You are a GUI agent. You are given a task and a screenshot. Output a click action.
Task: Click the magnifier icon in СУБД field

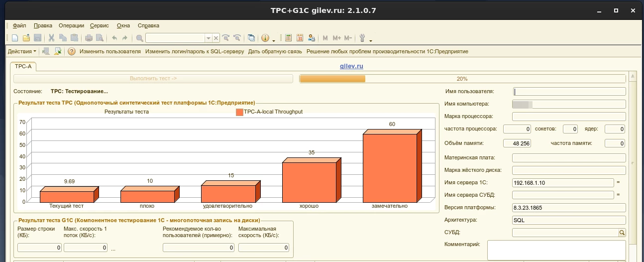pos(622,233)
